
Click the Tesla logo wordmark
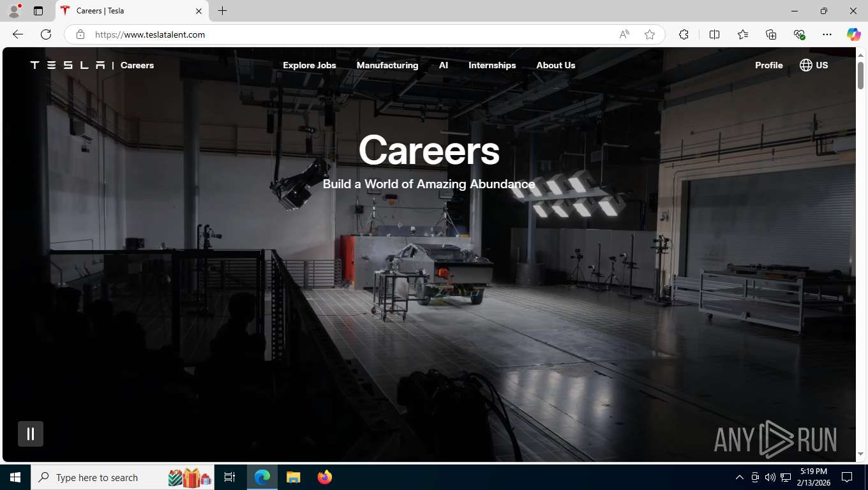[x=68, y=65]
